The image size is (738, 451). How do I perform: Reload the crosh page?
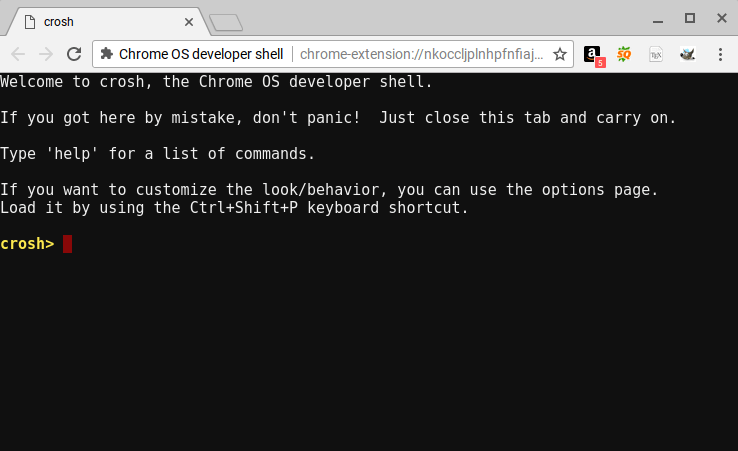coord(74,54)
